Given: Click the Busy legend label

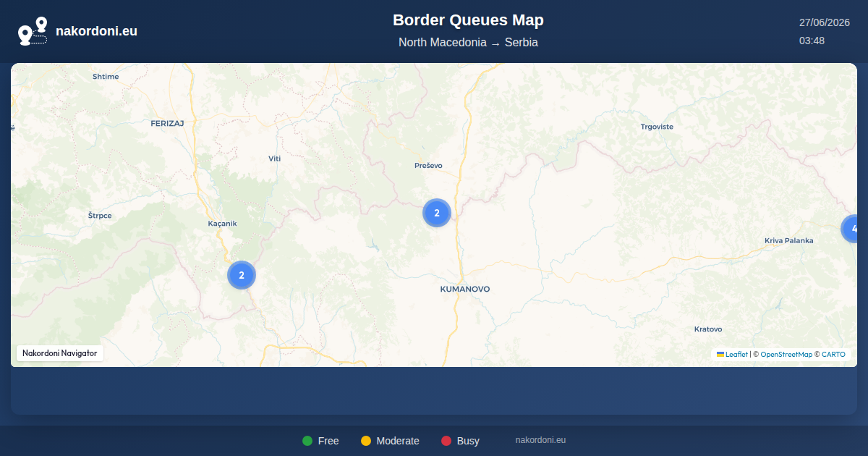Looking at the screenshot, I should pyautogui.click(x=468, y=441).
